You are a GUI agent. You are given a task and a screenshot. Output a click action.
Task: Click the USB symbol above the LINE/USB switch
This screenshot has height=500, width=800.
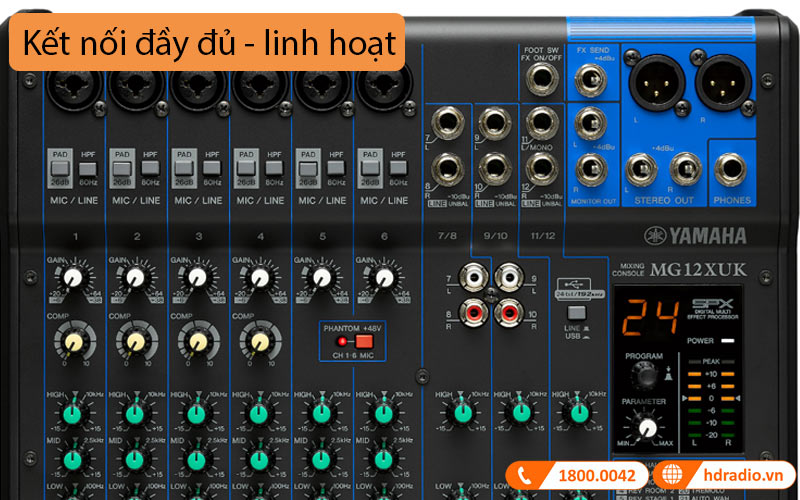(x=575, y=283)
